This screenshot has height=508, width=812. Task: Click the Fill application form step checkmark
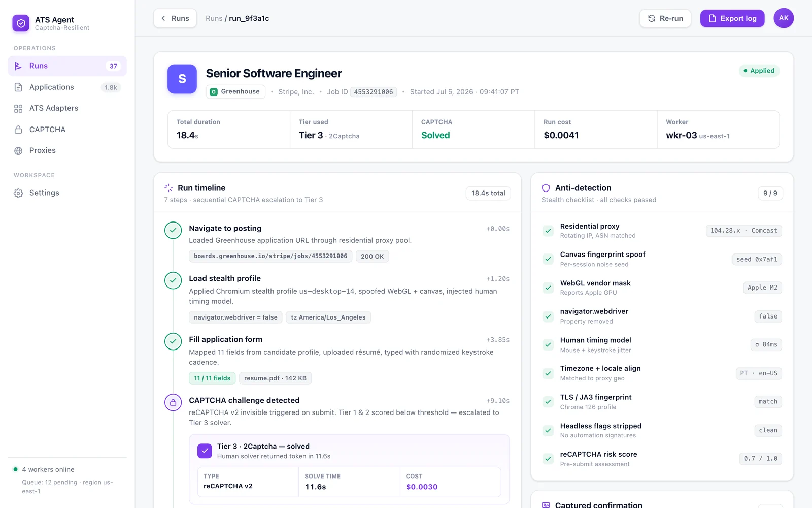[173, 341]
